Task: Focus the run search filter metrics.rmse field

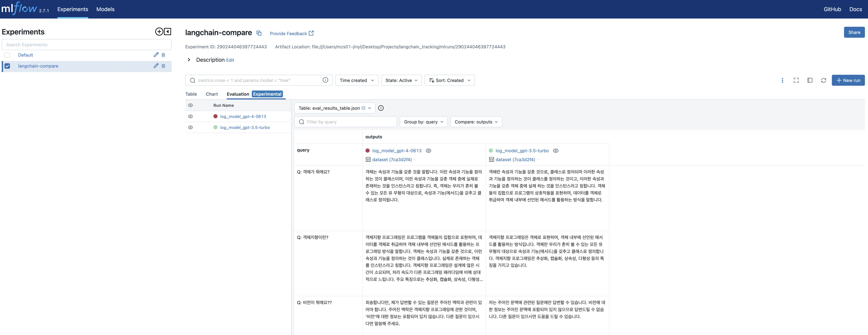Action: click(259, 80)
